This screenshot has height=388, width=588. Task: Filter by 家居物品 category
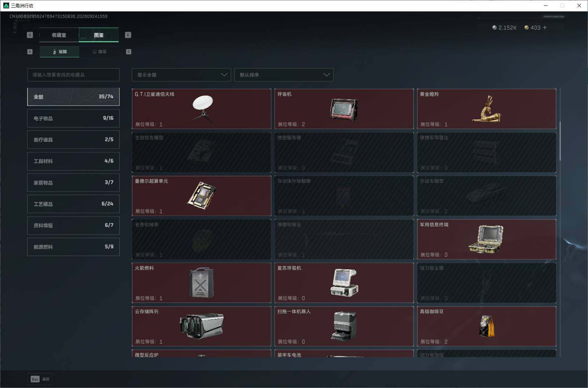coord(73,183)
